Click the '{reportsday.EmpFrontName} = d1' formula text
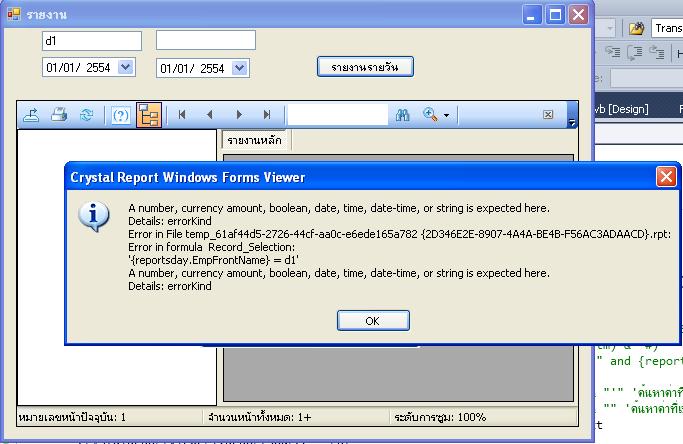Image resolution: width=683 pixels, height=444 pixels. (213, 260)
